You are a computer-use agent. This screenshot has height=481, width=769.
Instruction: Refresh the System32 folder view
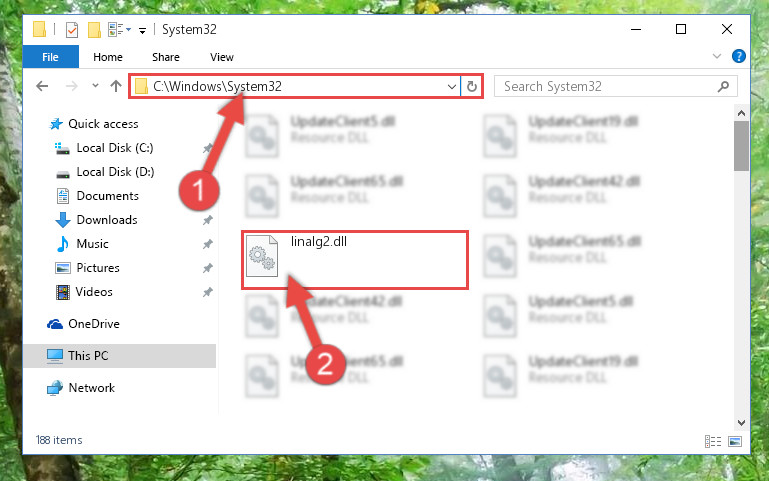(472, 86)
